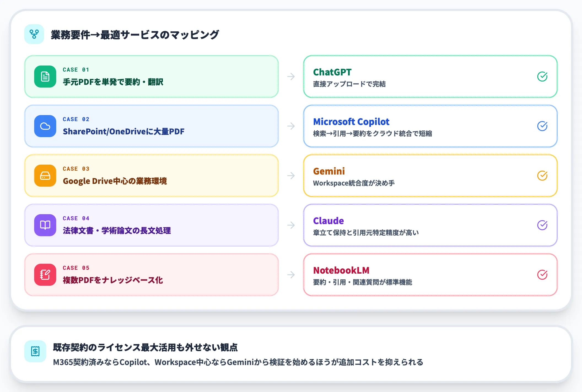
Task: Click the description 直接アップロードで完結
Action: 349,84
